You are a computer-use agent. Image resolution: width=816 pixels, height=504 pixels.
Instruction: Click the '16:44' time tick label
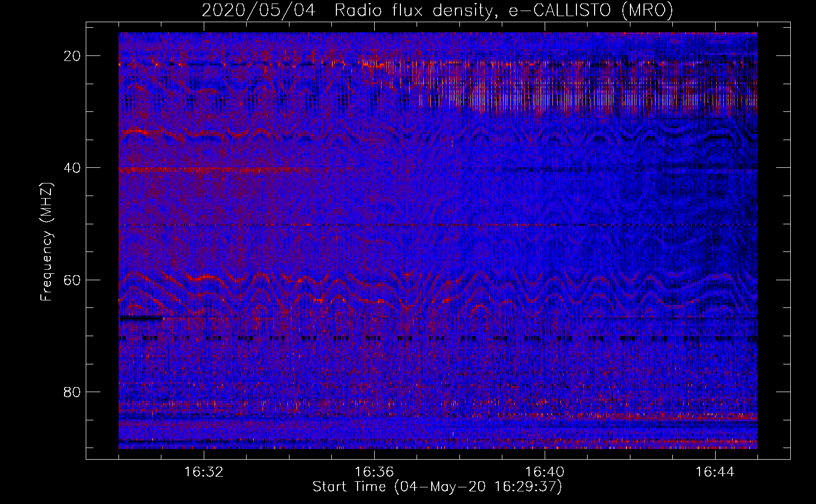715,472
